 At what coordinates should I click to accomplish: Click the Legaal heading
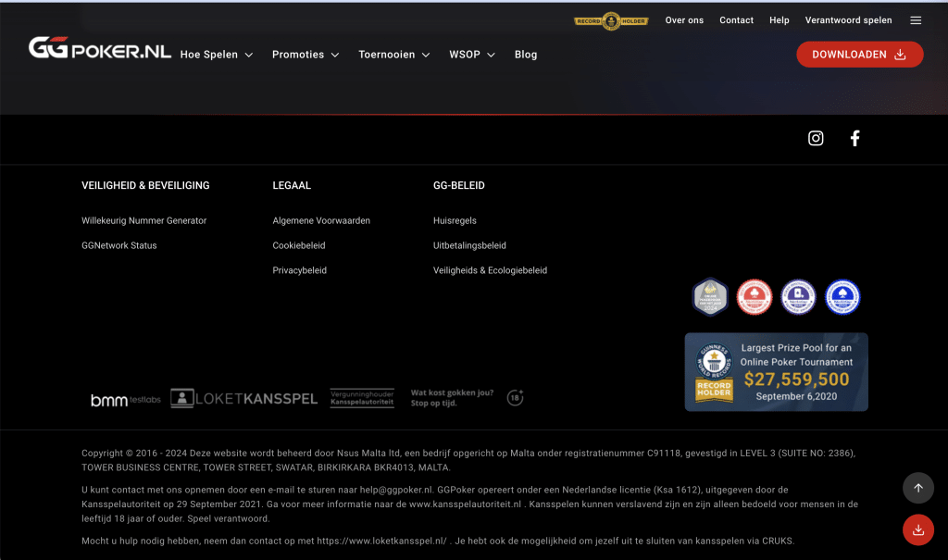pyautogui.click(x=292, y=186)
